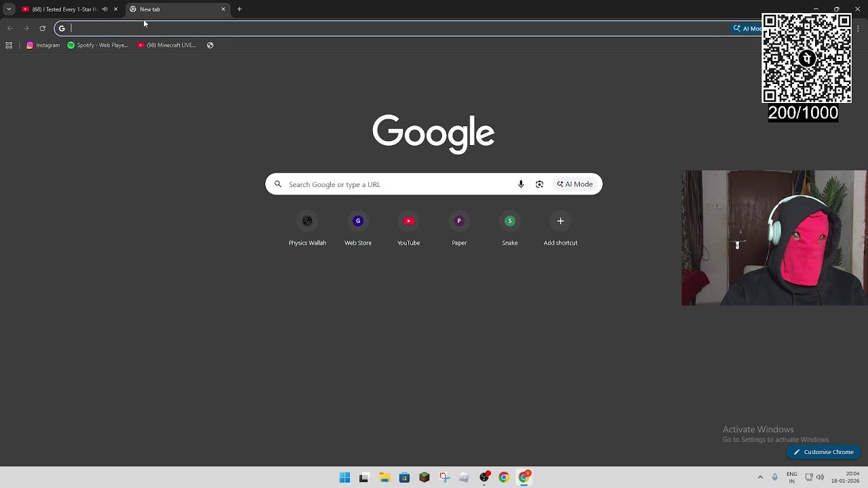
Task: Open the Chrome three-dot menu
Action: (859, 28)
